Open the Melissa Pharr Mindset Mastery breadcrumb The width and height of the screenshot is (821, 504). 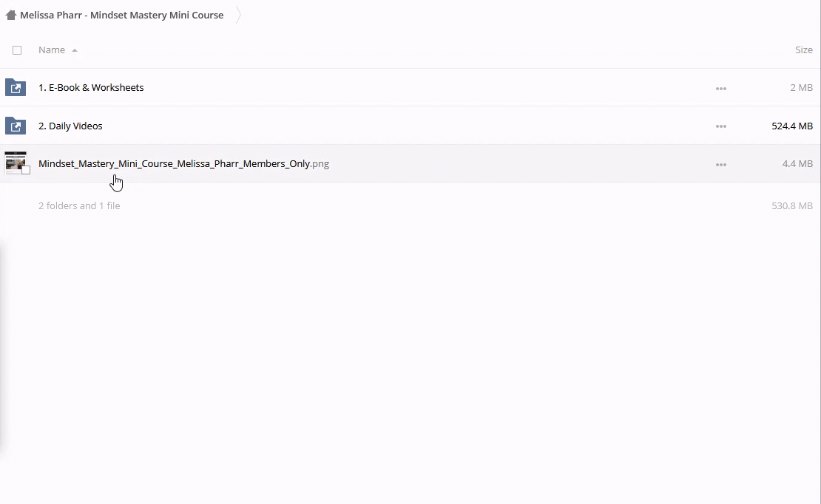click(x=121, y=15)
